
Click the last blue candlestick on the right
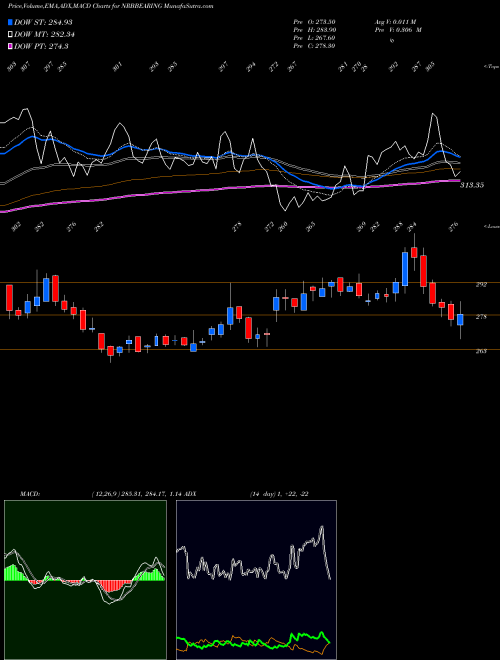pos(460,319)
